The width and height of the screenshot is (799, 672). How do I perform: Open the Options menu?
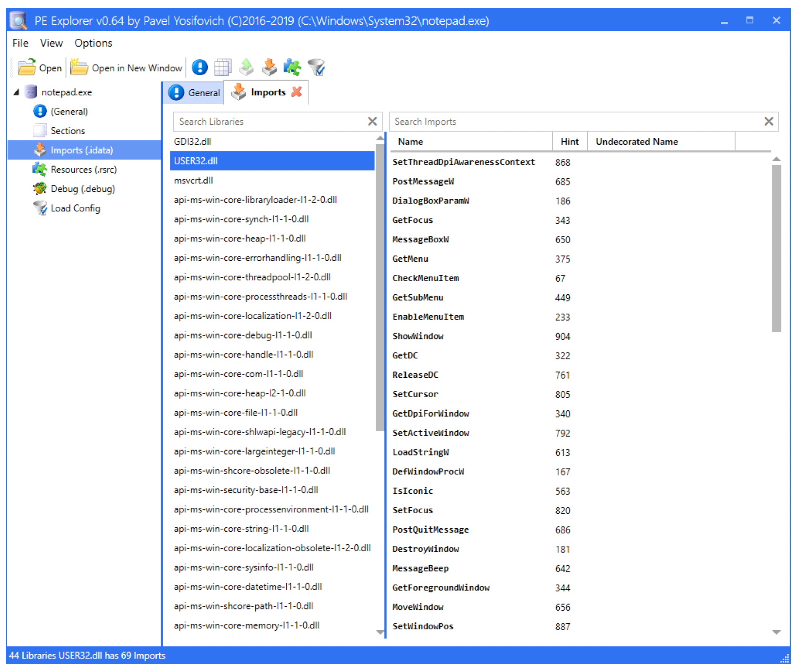[93, 43]
